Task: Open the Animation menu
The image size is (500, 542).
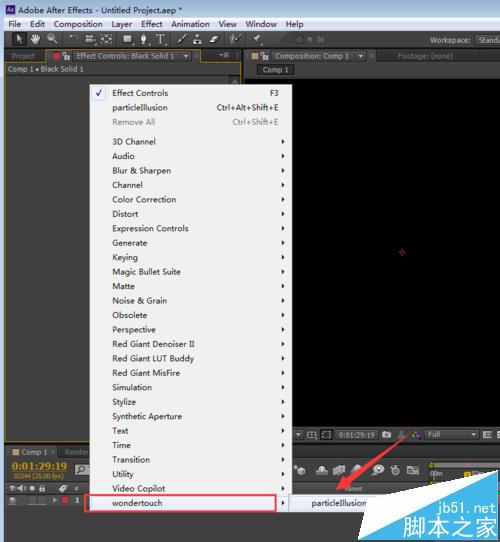Action: tap(190, 24)
